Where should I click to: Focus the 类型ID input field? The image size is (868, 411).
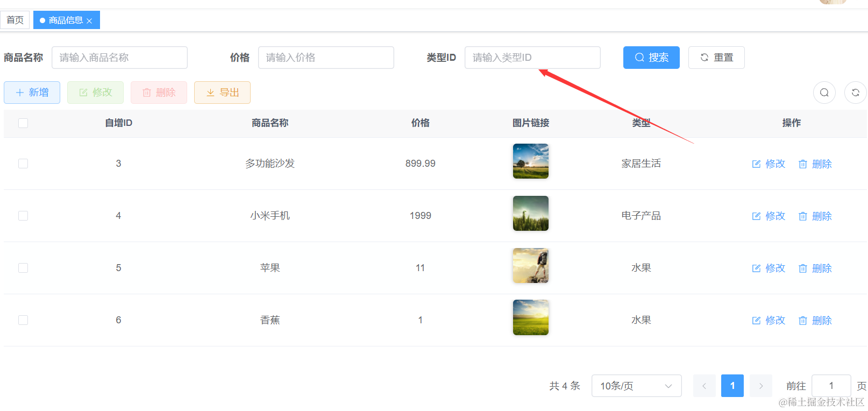click(532, 58)
